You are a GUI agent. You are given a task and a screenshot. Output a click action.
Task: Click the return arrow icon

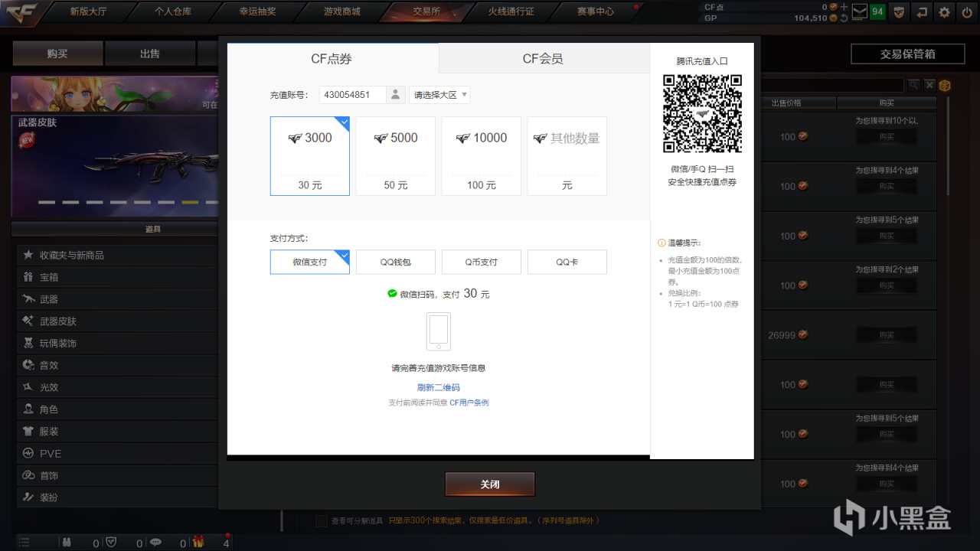[x=922, y=11]
